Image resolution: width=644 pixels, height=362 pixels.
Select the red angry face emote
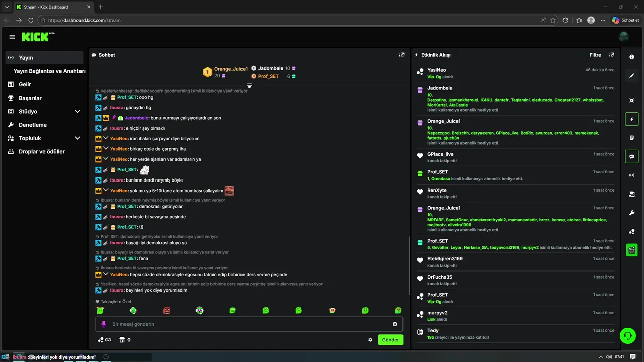pos(166,311)
